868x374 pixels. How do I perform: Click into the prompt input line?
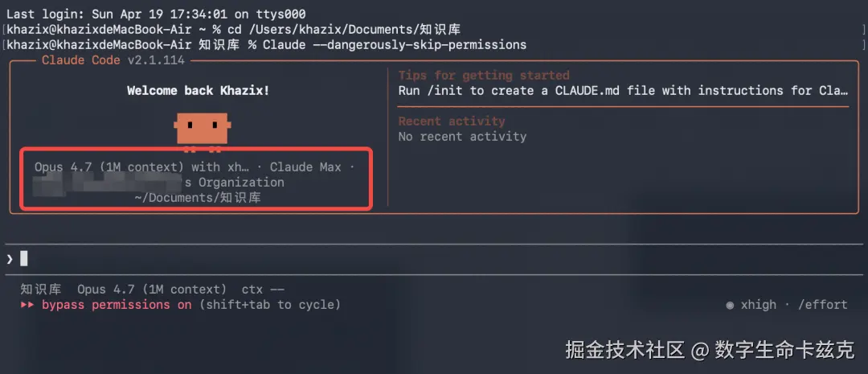[x=434, y=259]
